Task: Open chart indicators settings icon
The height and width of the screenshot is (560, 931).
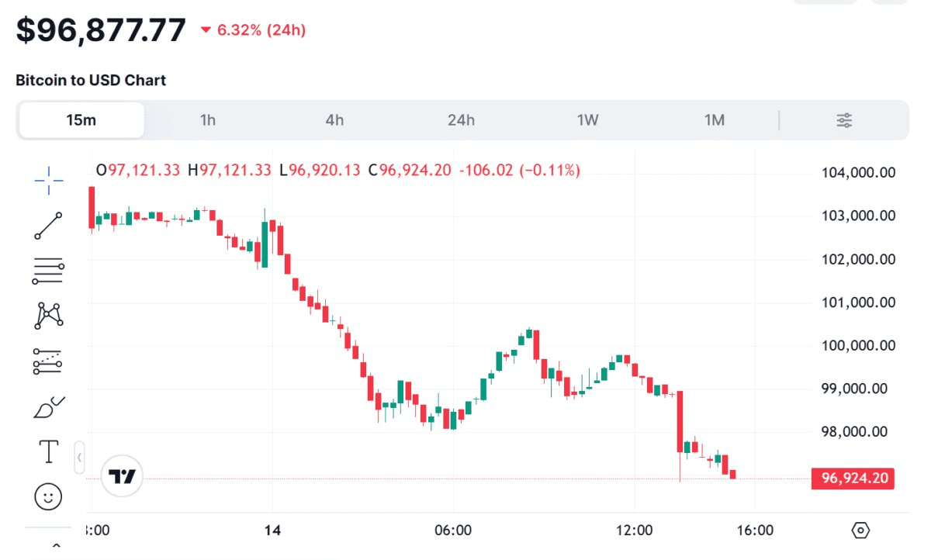Action: [844, 120]
